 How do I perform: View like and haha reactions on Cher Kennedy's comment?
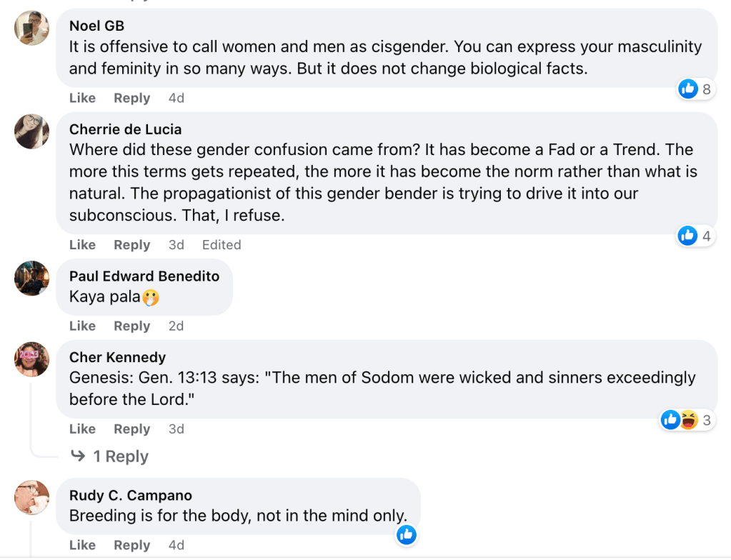pyautogui.click(x=687, y=420)
